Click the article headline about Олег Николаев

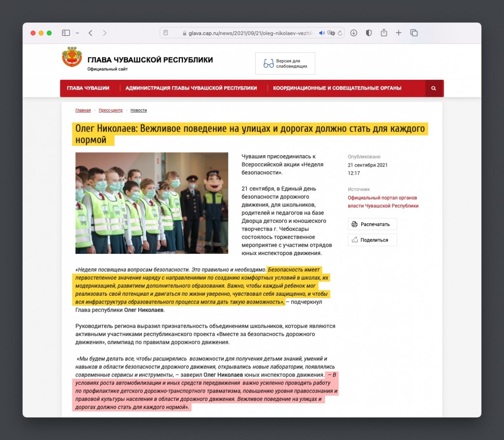pos(250,134)
